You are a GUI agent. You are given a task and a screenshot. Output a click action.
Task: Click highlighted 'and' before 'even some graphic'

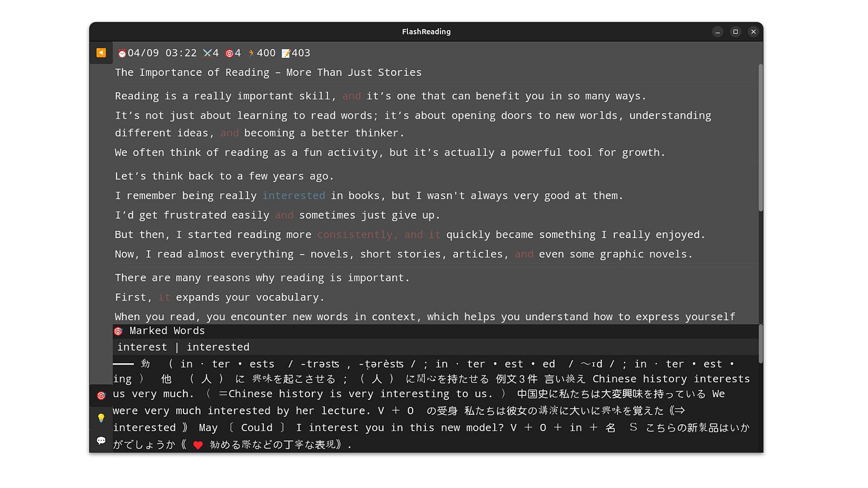tap(524, 254)
